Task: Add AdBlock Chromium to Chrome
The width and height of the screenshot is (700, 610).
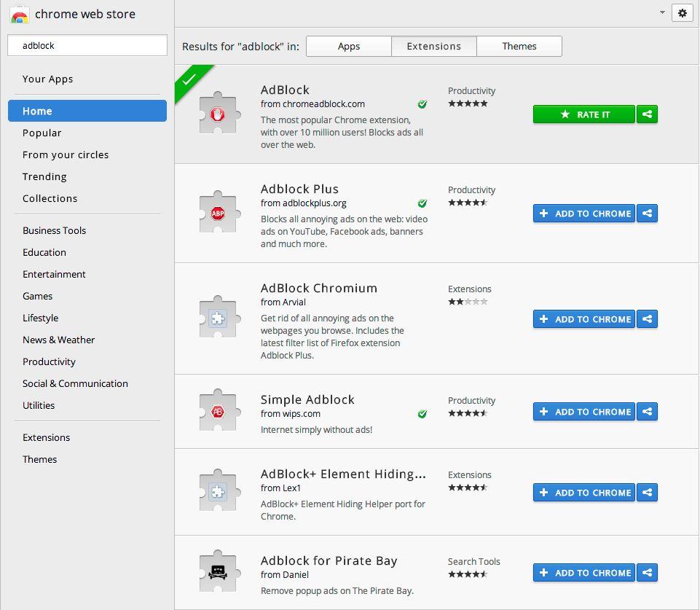Action: pos(584,318)
